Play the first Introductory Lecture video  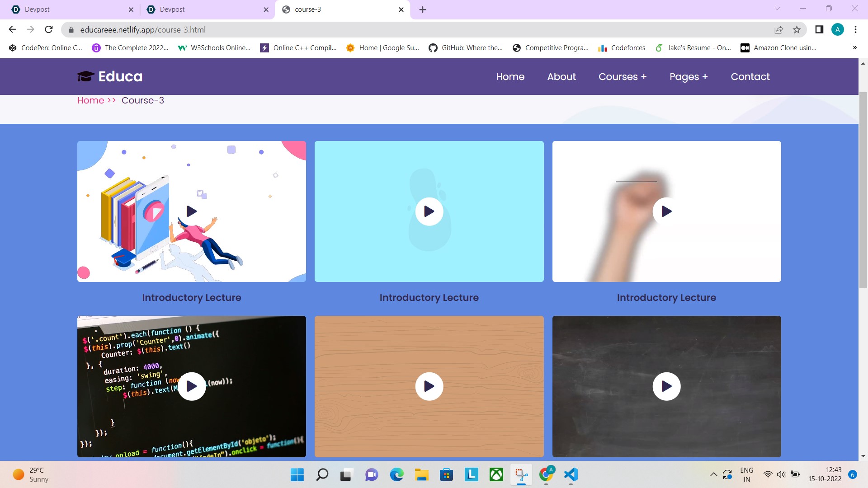coord(192,211)
